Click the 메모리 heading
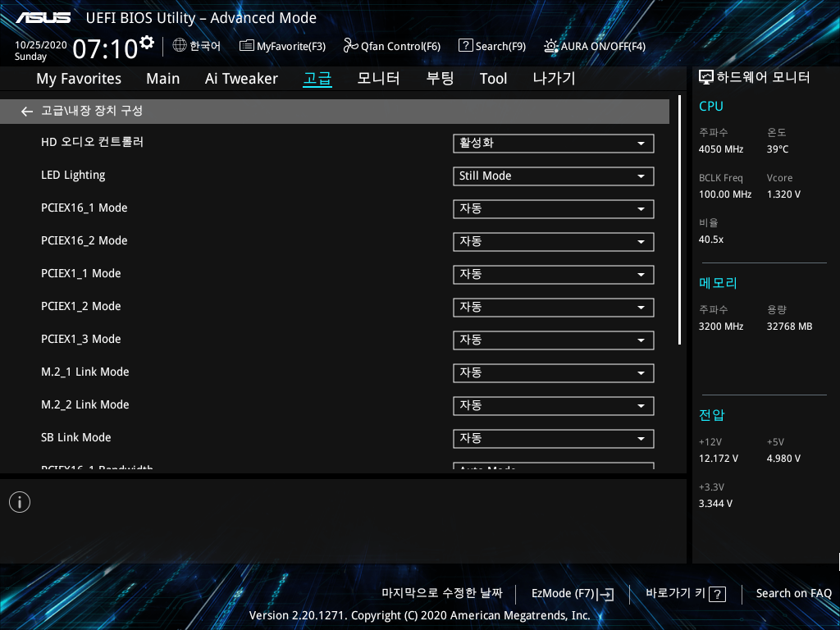Viewport: 840px width, 630px height. coord(718,283)
